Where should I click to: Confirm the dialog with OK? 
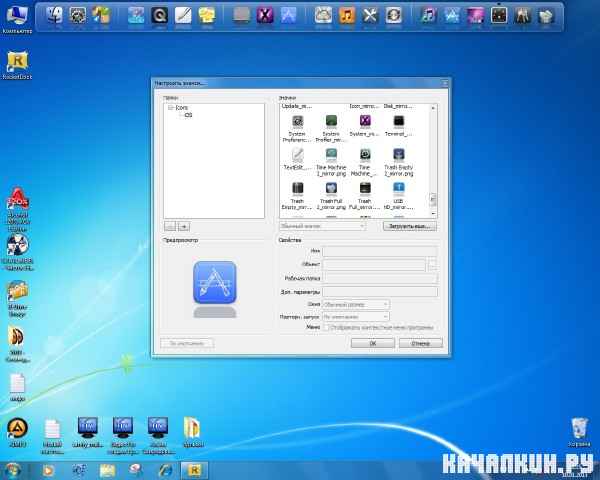373,343
